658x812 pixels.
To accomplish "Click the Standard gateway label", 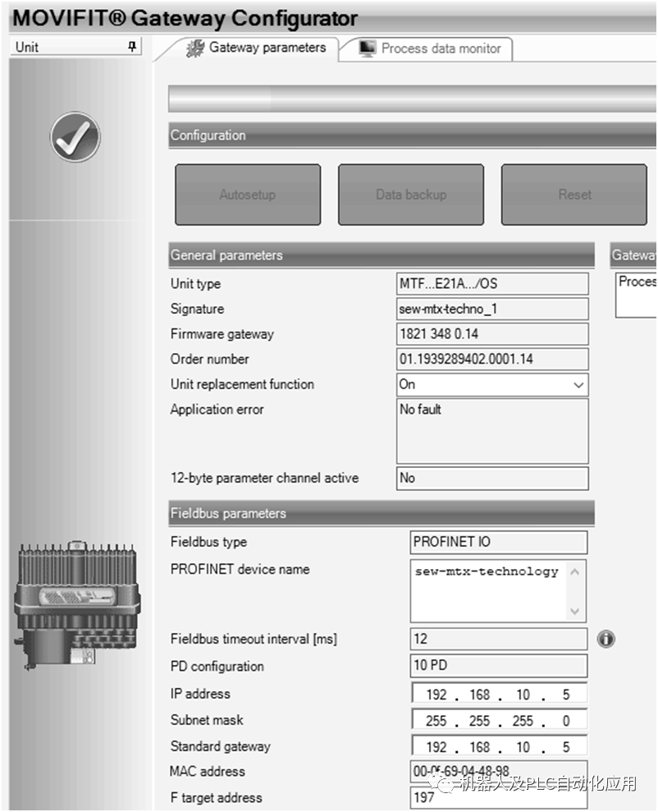I will 221,746.
